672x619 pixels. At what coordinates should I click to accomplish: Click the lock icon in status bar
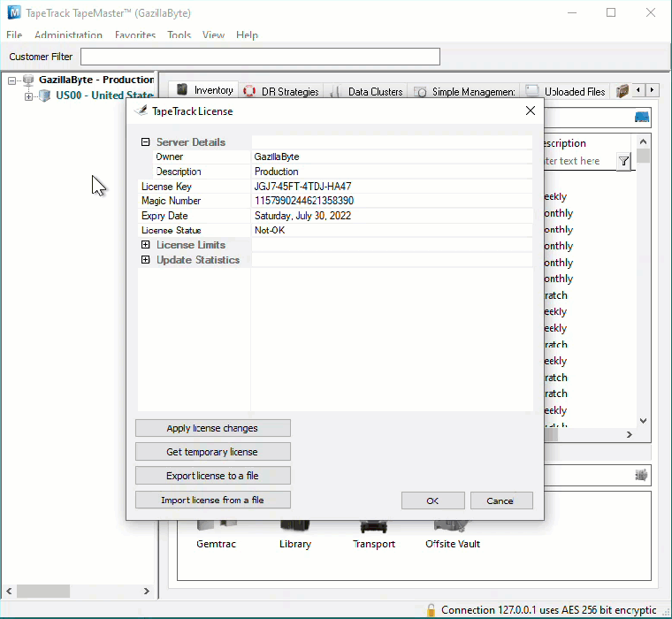click(x=431, y=610)
